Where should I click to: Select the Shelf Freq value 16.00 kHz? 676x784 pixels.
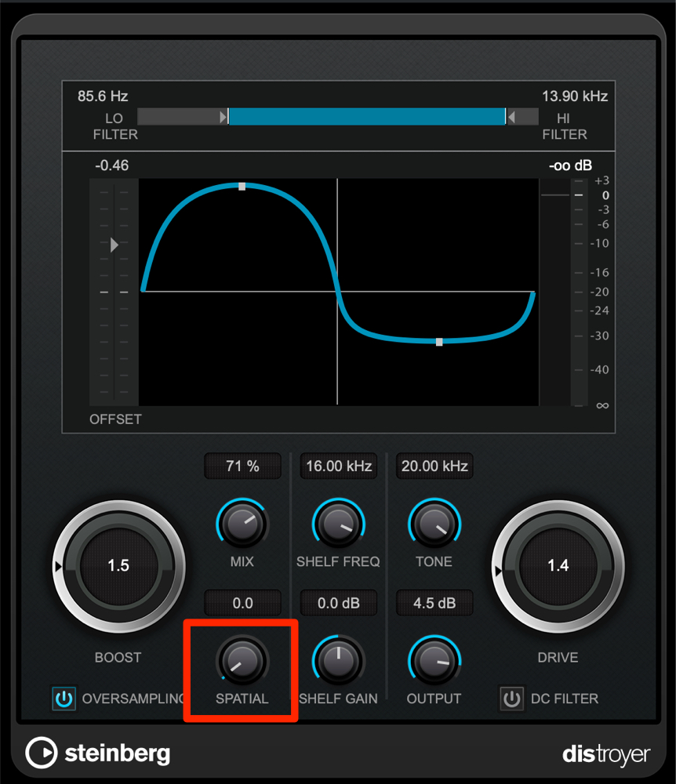339,466
